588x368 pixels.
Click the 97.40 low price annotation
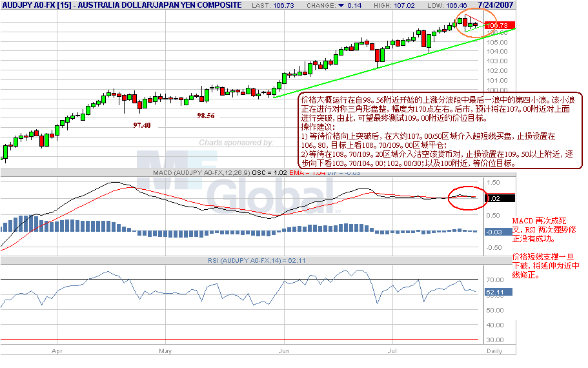click(x=142, y=126)
